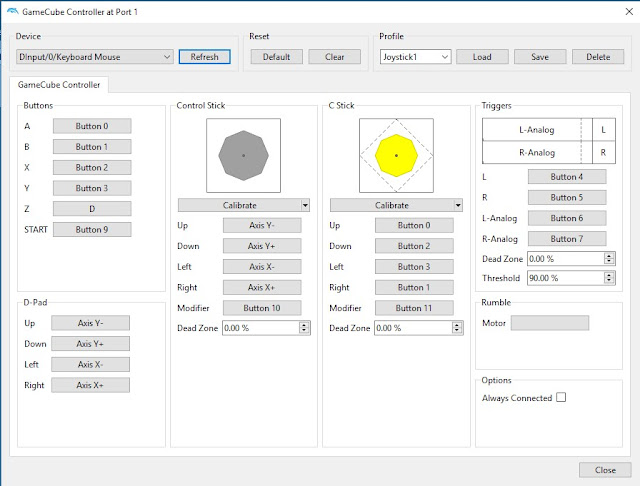Delete the selected profile

[x=598, y=57]
